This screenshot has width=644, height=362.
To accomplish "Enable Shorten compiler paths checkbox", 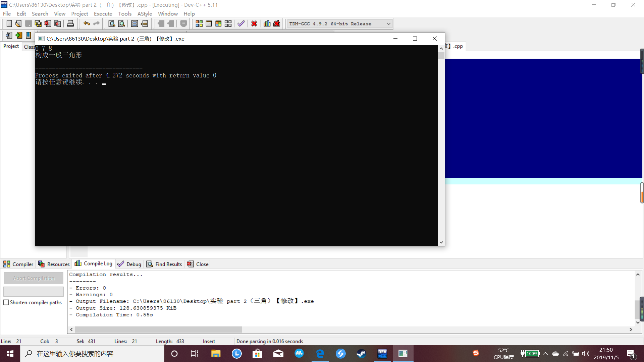I will click(x=6, y=302).
